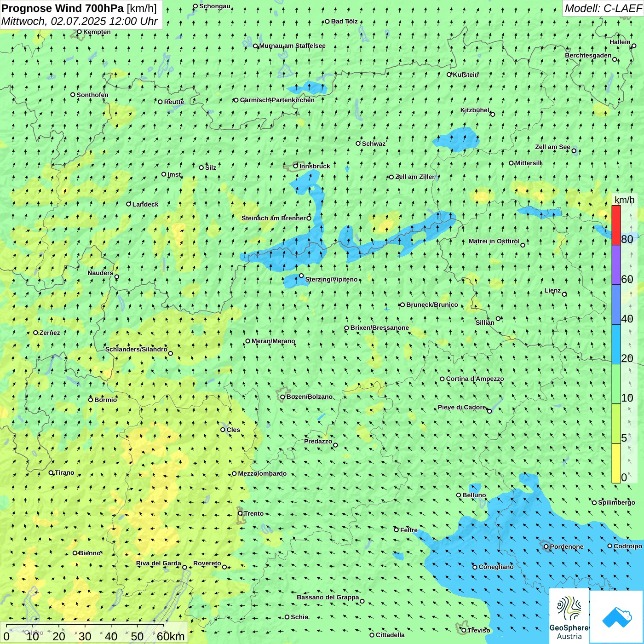This screenshot has height=644, width=644.
Task: Click the Kempten city marker
Action: tap(79, 32)
